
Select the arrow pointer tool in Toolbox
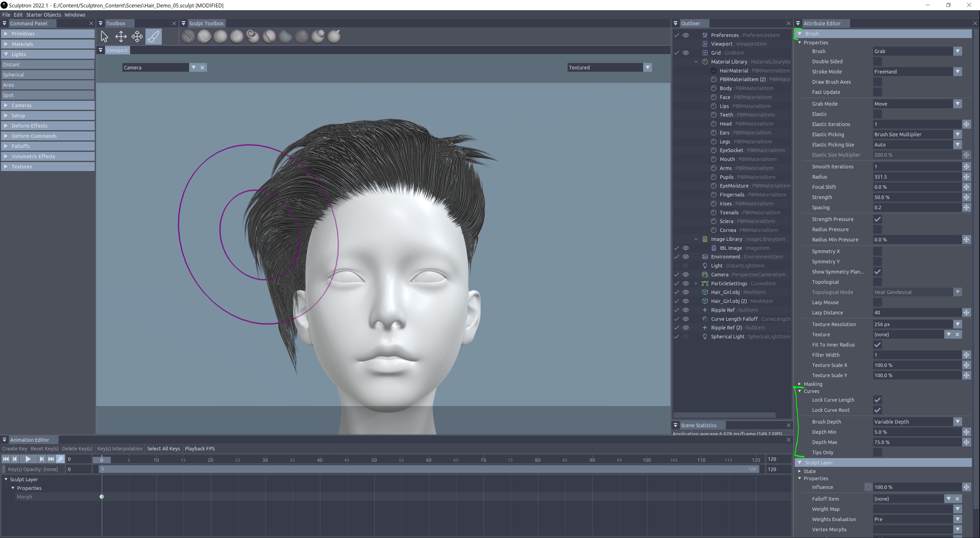tap(104, 36)
